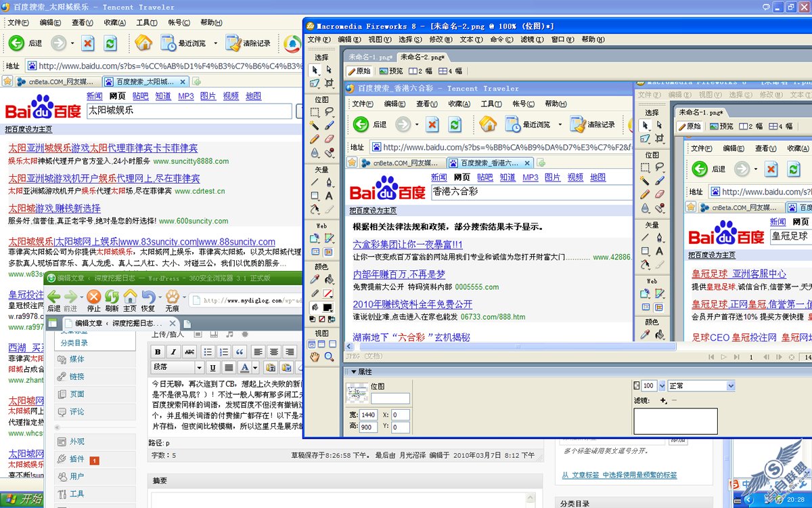Switch to standard screen mode in main Fireworks

[x=312, y=344]
